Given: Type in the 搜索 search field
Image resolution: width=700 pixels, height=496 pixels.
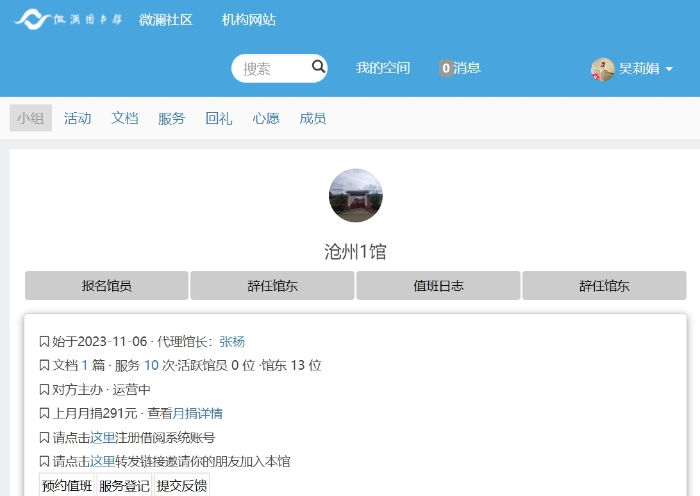Looking at the screenshot, I should point(270,69).
